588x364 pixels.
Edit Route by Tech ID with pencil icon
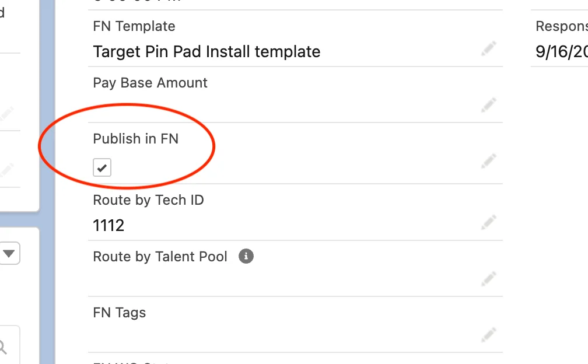coord(488,222)
